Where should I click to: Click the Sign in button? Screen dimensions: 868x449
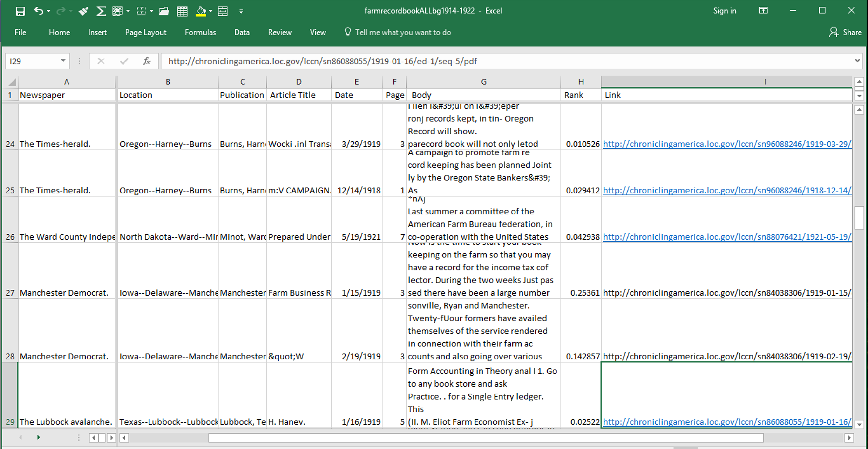pos(725,10)
